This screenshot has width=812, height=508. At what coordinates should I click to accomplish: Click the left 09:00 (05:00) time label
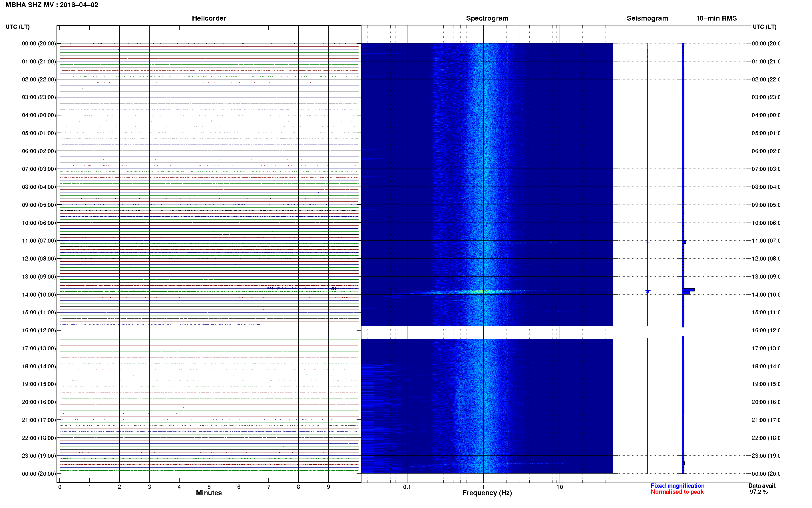click(39, 205)
